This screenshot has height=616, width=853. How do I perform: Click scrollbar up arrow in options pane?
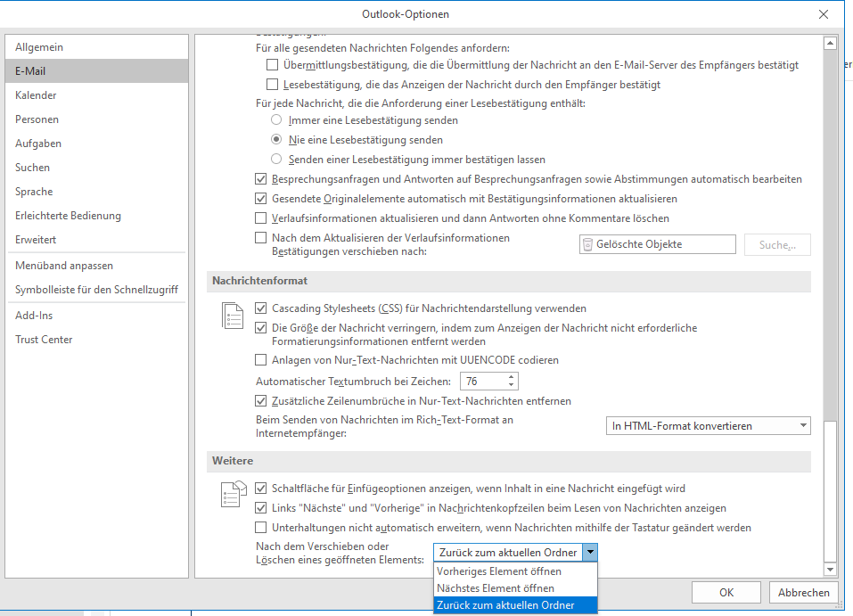click(830, 43)
